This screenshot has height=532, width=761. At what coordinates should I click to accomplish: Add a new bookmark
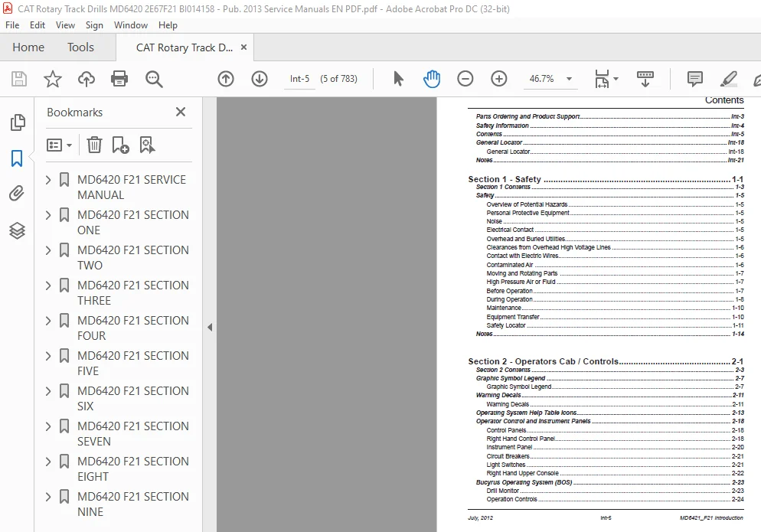click(x=120, y=145)
